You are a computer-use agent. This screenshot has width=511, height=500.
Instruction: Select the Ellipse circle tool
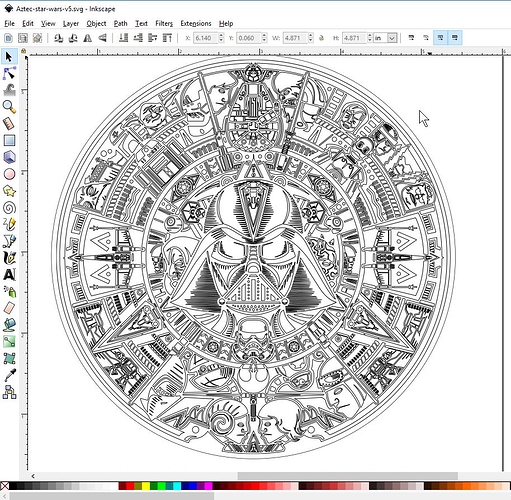[x=9, y=174]
